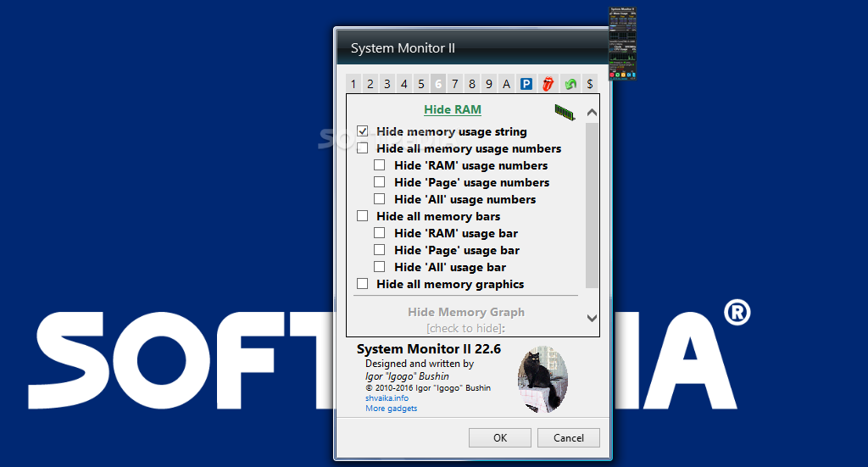Image resolution: width=868 pixels, height=467 pixels.
Task: Click the RAM memory stick icon
Action: [565, 113]
